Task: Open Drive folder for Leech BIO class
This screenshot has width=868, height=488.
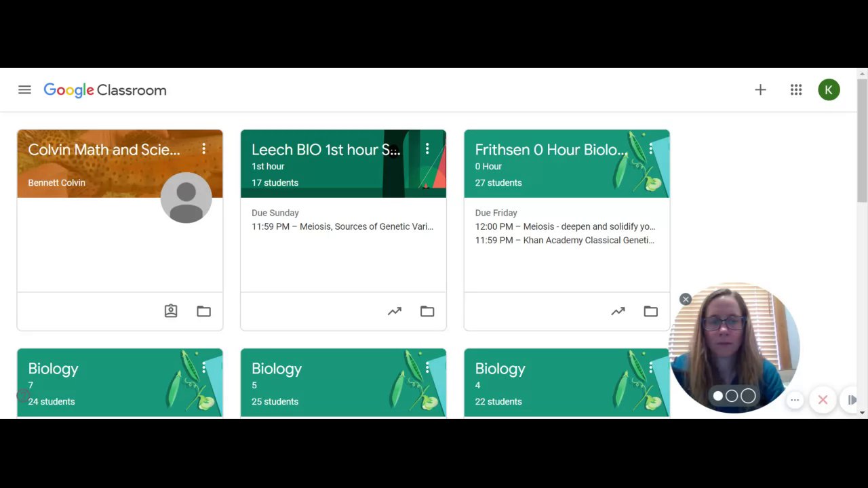Action: click(427, 311)
